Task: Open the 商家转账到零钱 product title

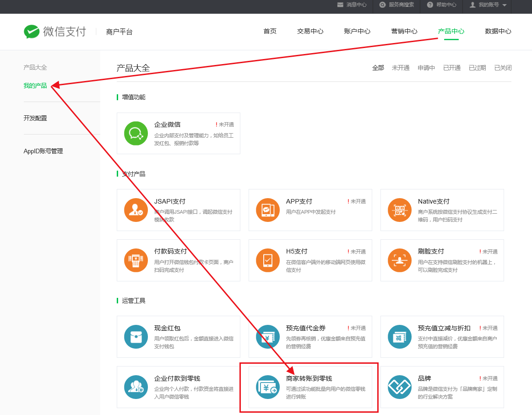Action: 309,378
